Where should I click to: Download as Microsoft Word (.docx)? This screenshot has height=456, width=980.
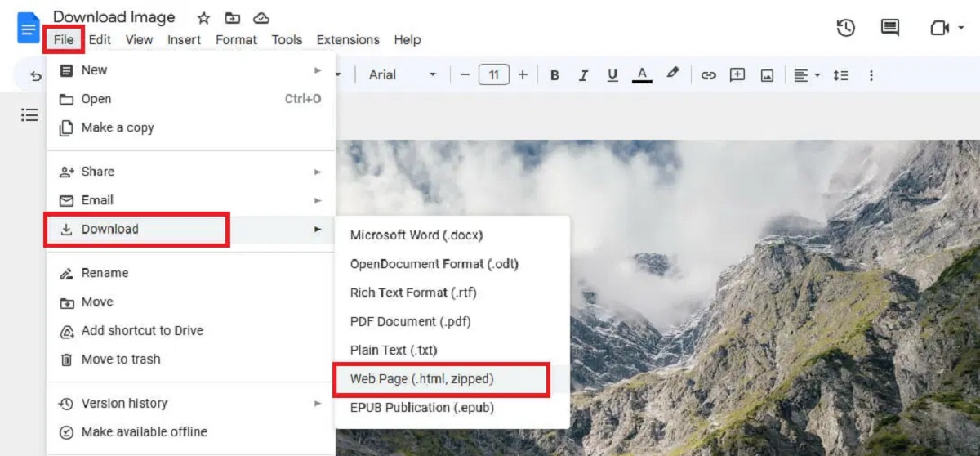[452, 235]
